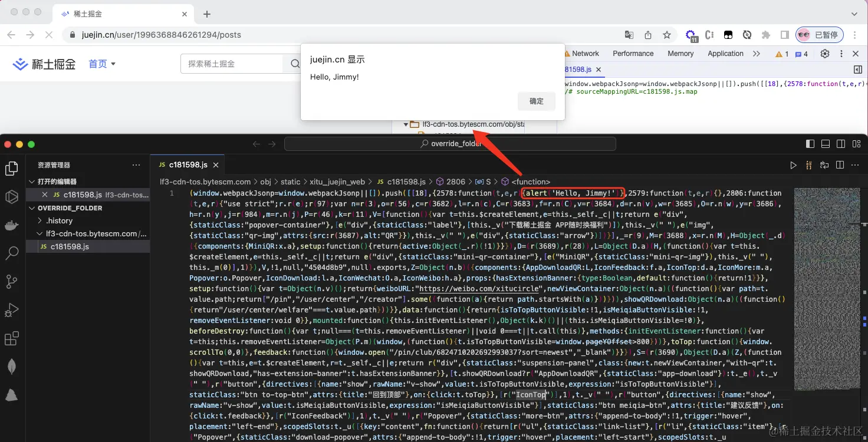Click the override_folder command center search box
Screen dimensions: 868x442
click(450, 144)
